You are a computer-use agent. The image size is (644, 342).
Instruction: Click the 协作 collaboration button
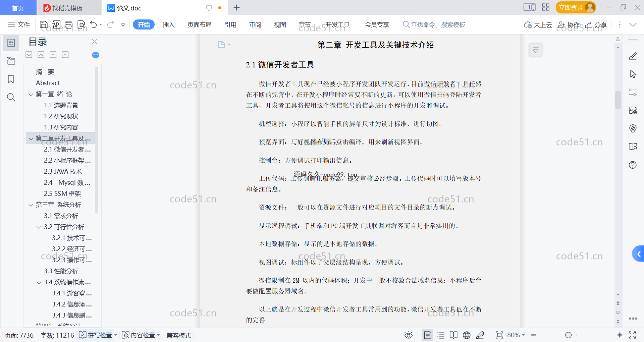click(x=569, y=25)
